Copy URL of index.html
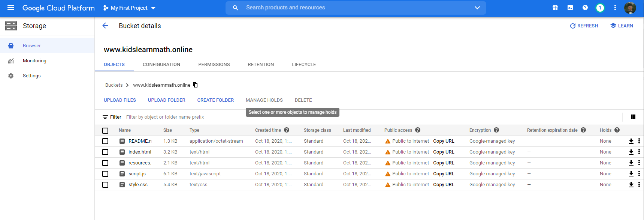Image resolution: width=644 pixels, height=220 pixels. pos(444,152)
